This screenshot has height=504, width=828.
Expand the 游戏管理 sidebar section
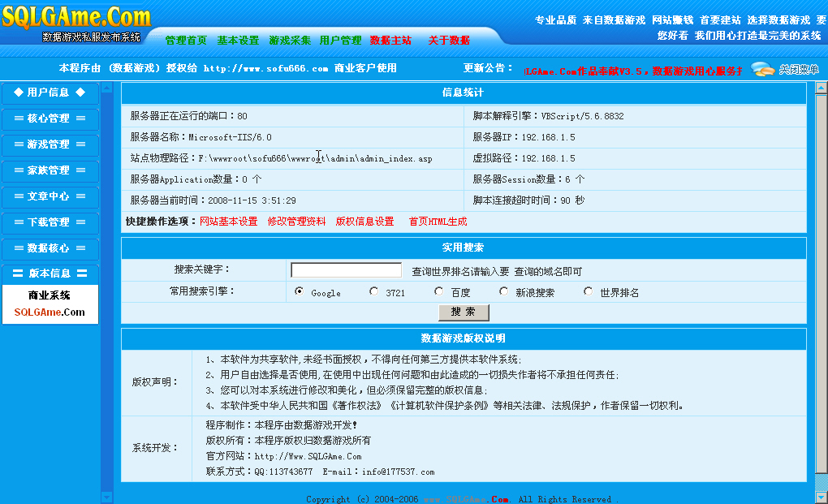pos(50,144)
